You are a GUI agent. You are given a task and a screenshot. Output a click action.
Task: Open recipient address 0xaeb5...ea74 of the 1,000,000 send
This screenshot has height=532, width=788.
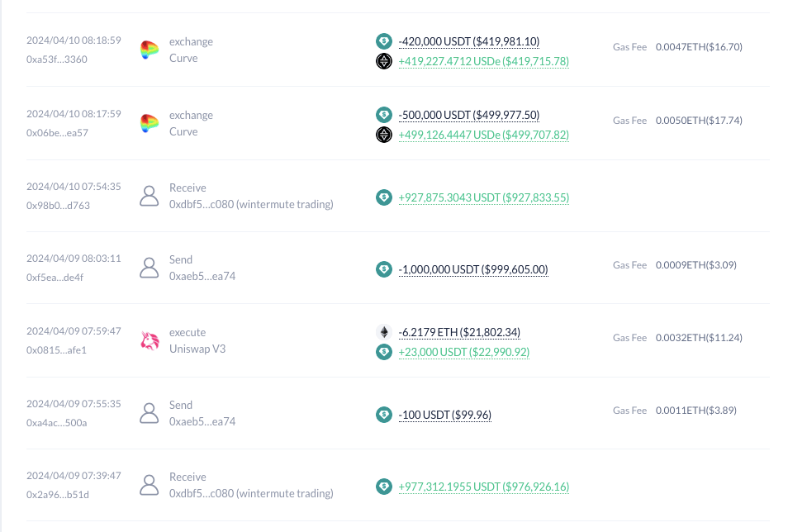click(202, 276)
